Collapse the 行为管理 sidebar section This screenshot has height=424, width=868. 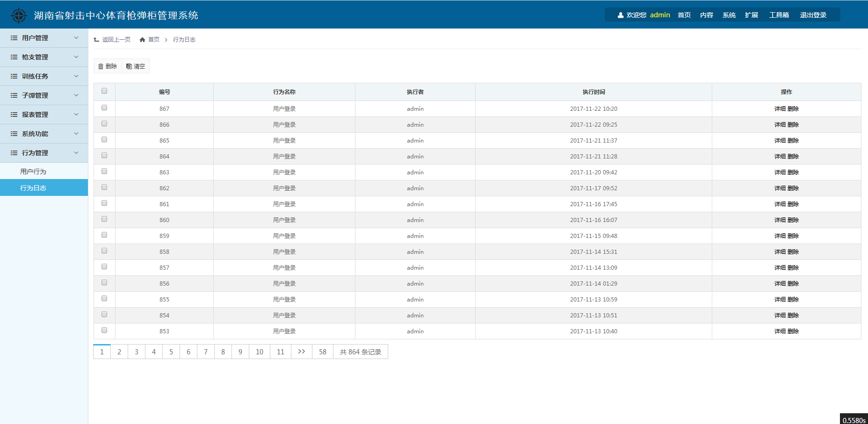(76, 153)
